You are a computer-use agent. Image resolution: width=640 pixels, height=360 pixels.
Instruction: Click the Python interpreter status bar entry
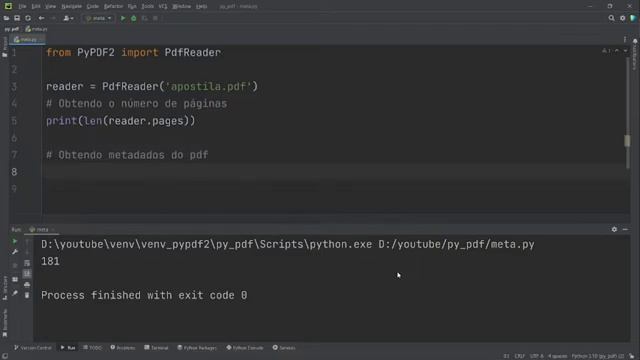[x=598, y=356]
